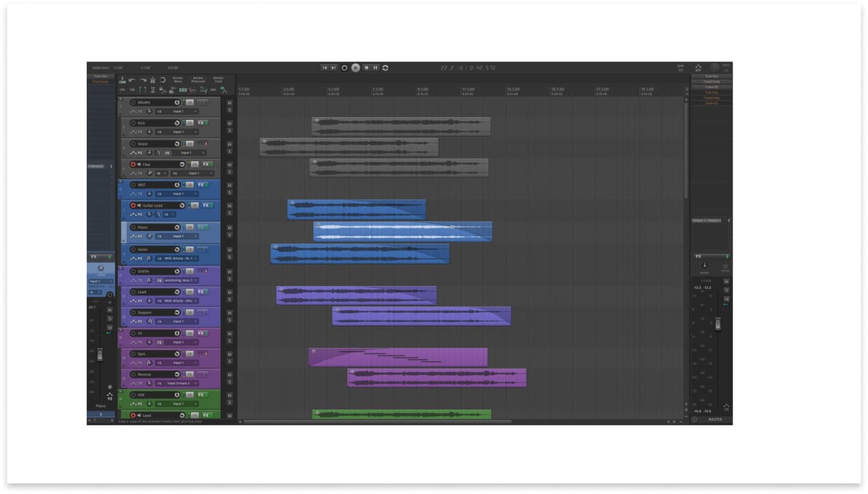Click the envelope icon on the DRUMS track
Viewport: 868px width, 494px height.
[x=132, y=111]
